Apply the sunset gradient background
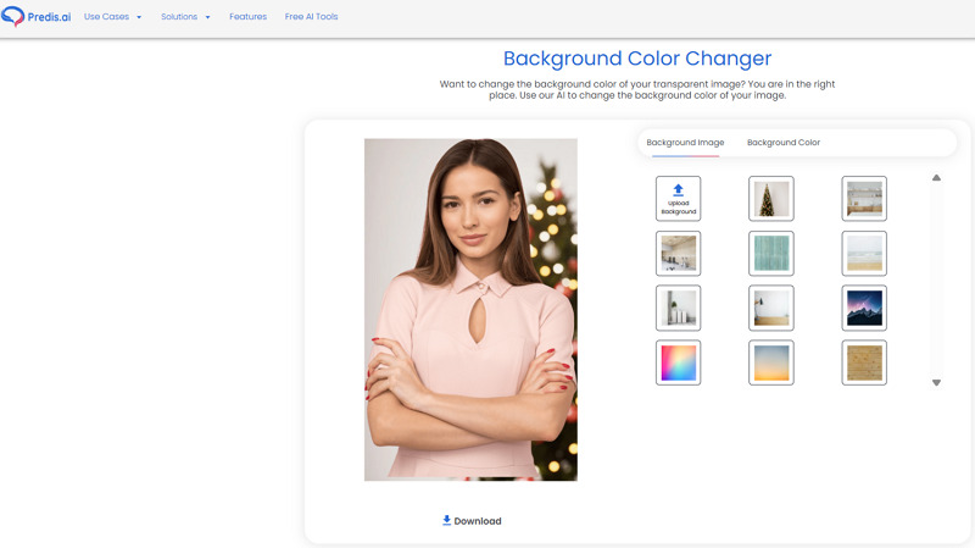977x550 pixels. point(771,362)
